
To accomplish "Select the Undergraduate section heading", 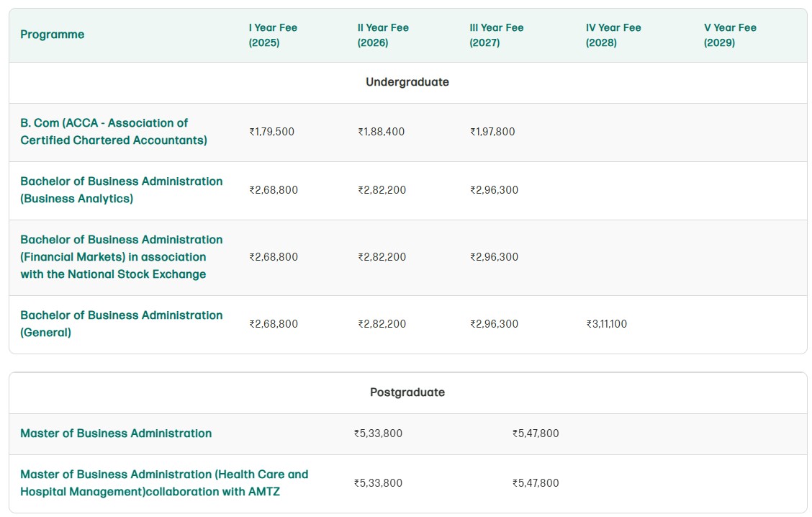I will point(407,82).
